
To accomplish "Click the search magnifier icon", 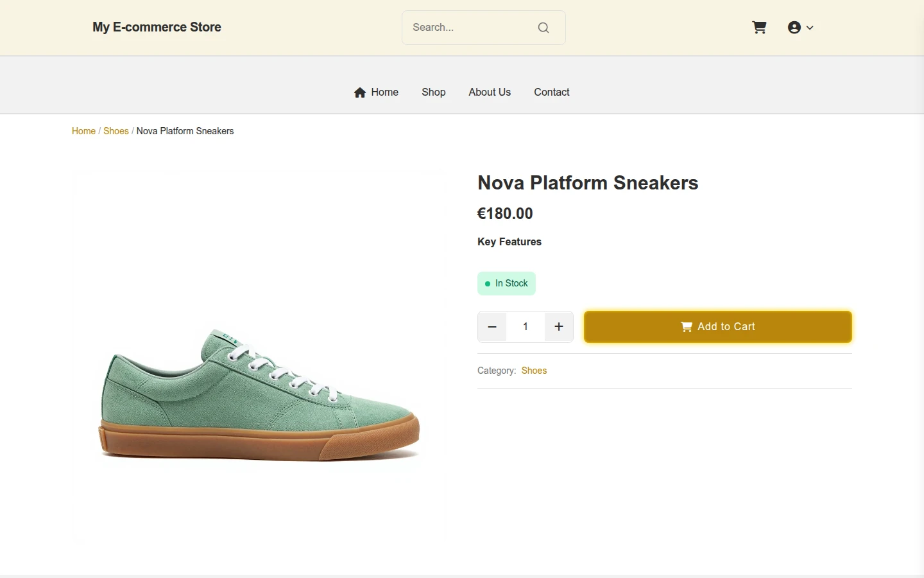I will (x=543, y=28).
